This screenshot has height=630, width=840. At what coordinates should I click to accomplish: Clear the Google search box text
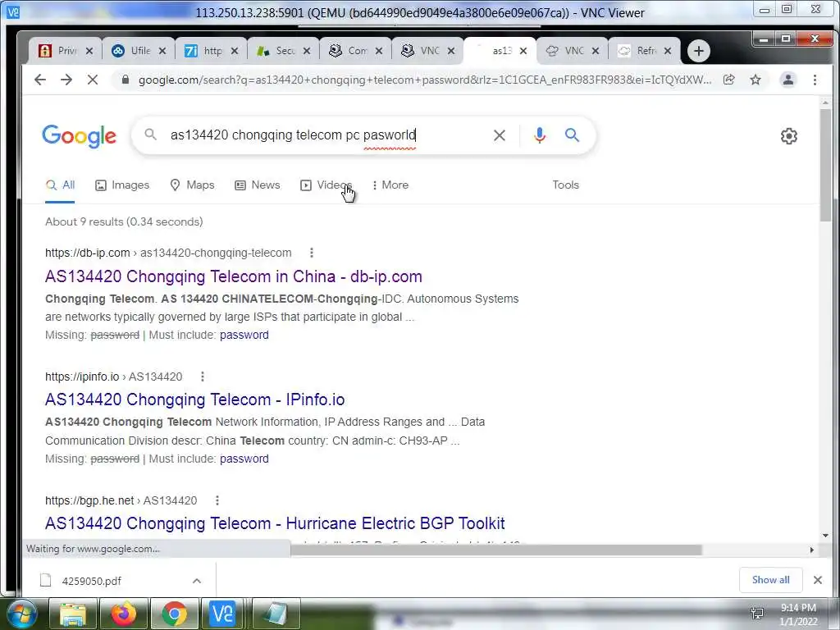pyautogui.click(x=500, y=135)
